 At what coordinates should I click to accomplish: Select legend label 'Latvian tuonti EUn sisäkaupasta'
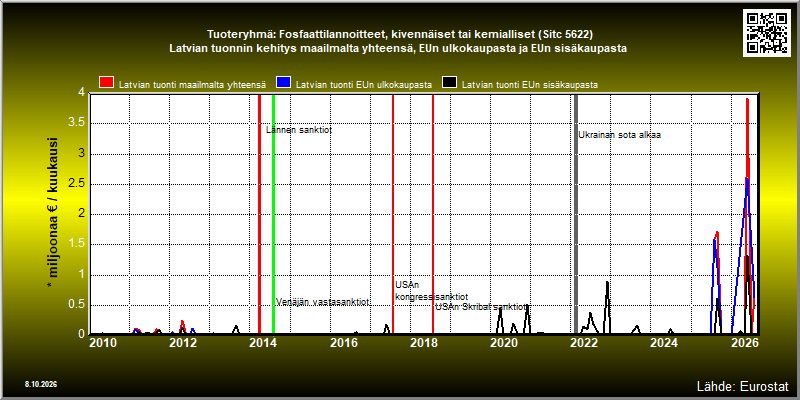[x=530, y=85]
